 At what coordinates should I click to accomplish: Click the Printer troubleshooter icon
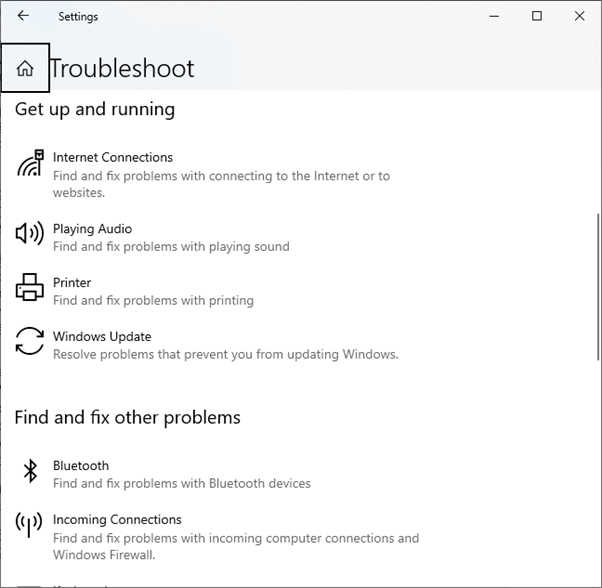point(30,288)
